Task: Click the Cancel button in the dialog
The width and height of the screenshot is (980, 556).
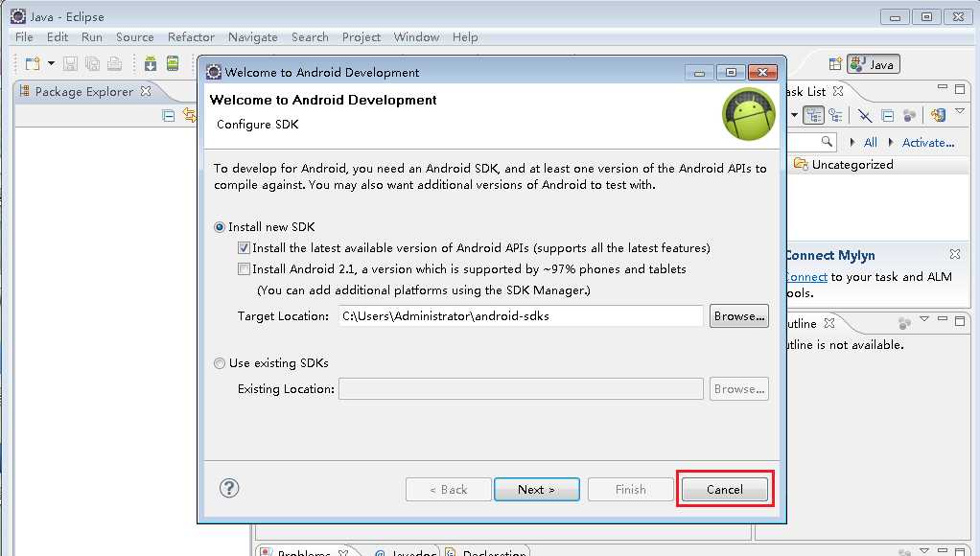Action: (725, 489)
